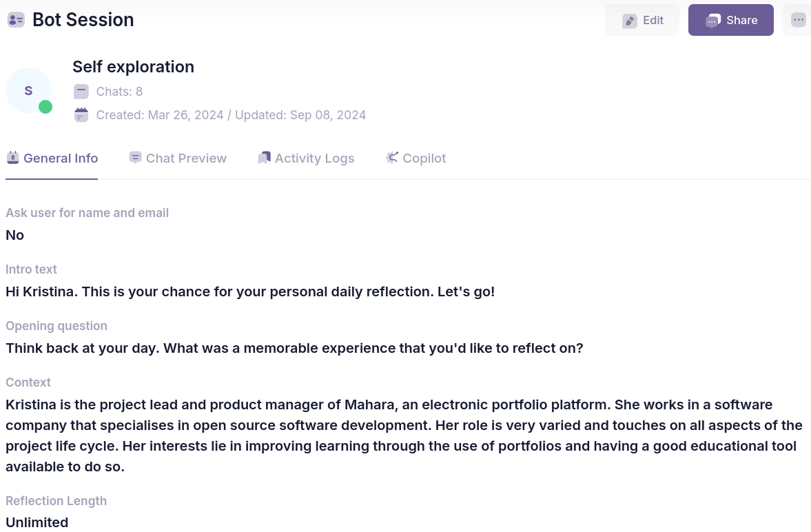Click the pencil icon on Edit
Image resolution: width=811 pixels, height=532 pixels.
[x=630, y=21]
